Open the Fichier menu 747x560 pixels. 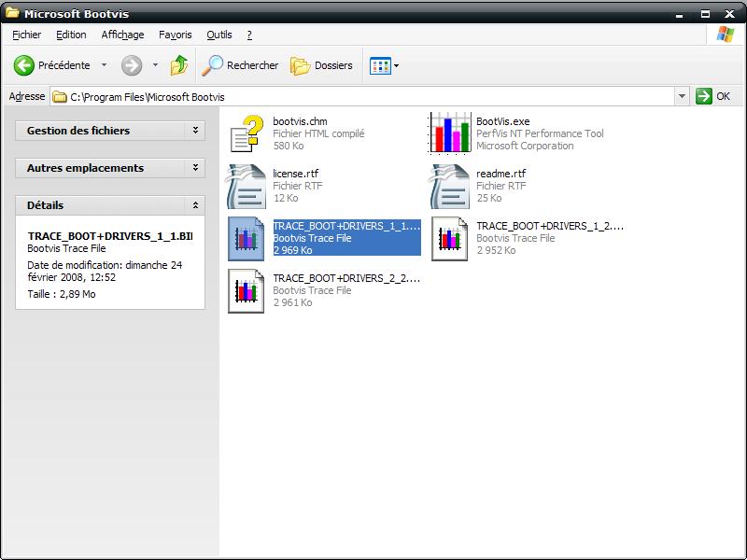click(x=27, y=35)
